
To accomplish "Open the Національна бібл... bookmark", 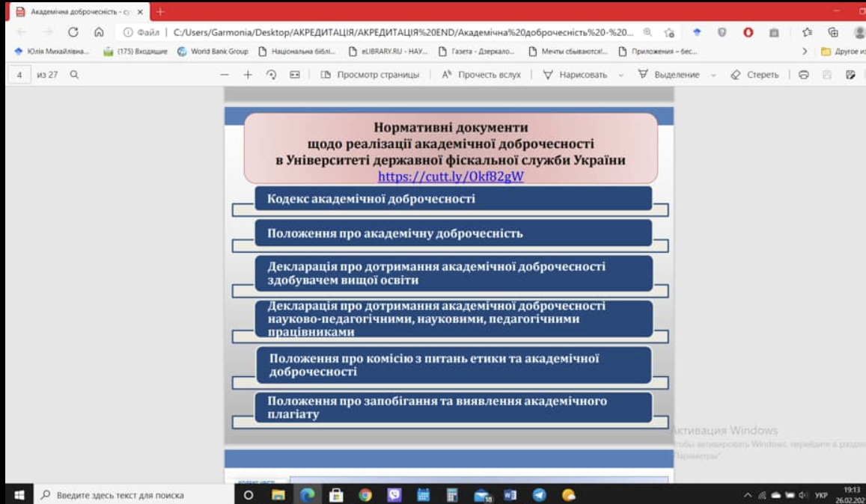I will [x=297, y=52].
